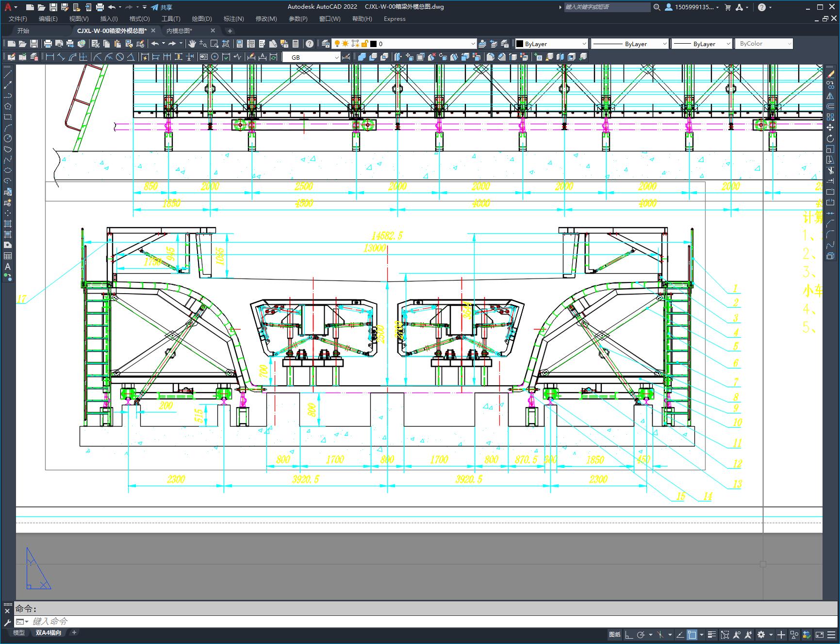Click the Plot printer icon in toolbar
Screen dimensions: 840x644
pyautogui.click(x=48, y=44)
